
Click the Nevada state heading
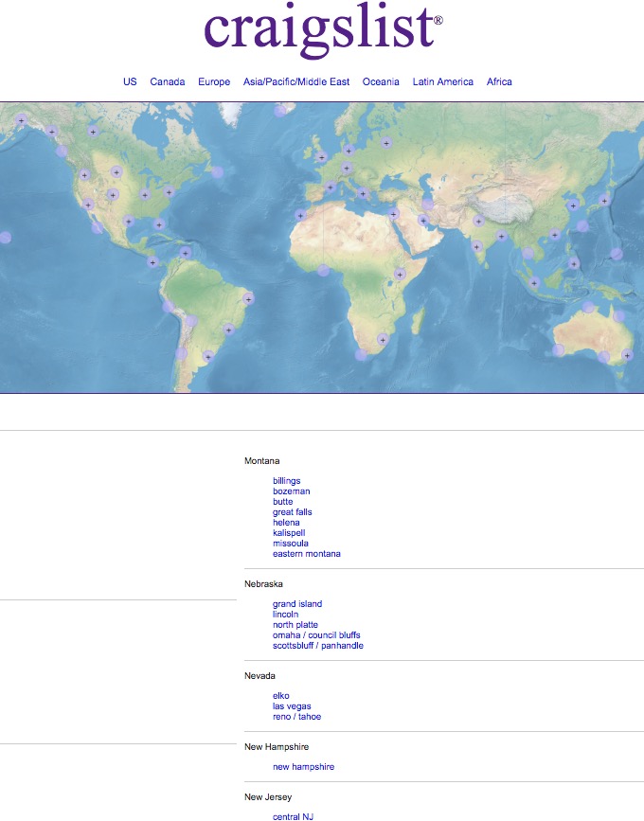coord(259,676)
